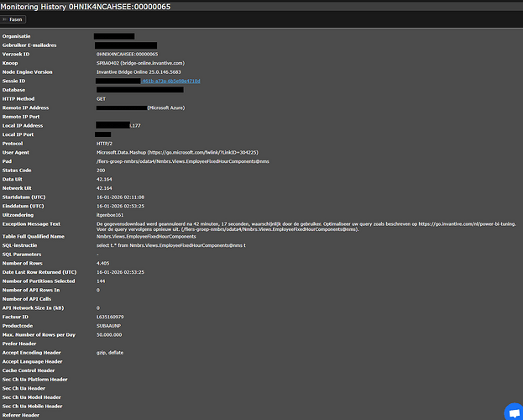Click the Pad OData path value
523x420 pixels.
pos(182,161)
